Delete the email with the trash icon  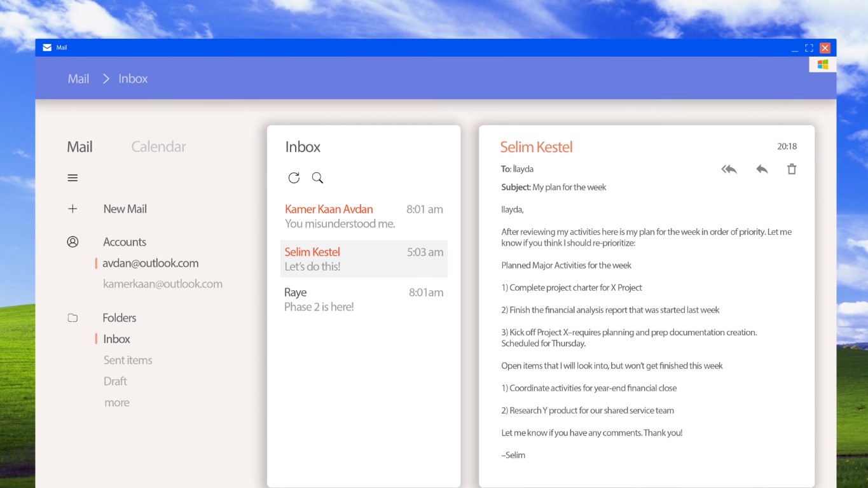792,169
